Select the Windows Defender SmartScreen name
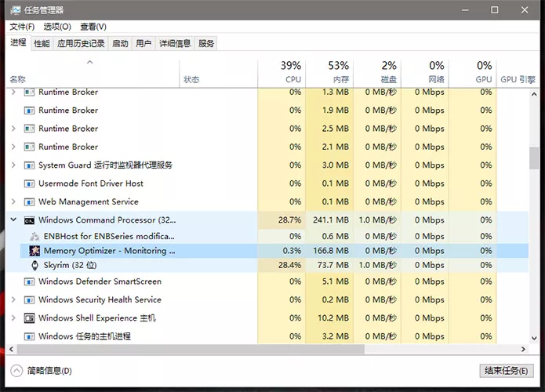Image resolution: width=545 pixels, height=392 pixels. point(100,281)
